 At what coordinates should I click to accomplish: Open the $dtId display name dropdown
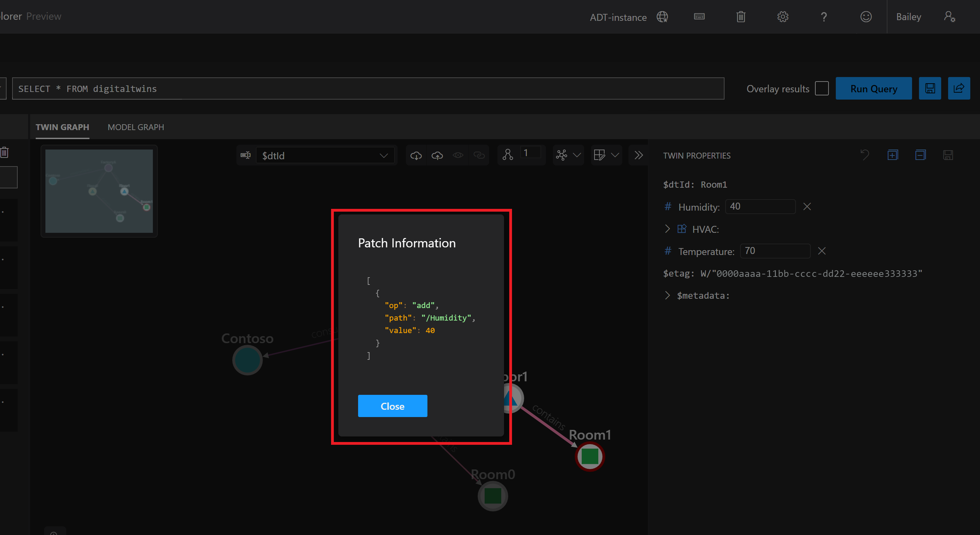325,155
